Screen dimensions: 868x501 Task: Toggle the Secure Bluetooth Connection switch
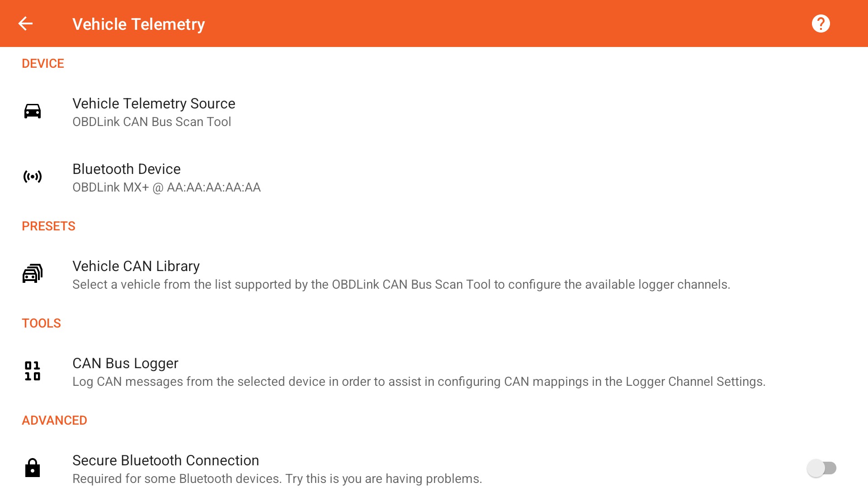click(x=821, y=468)
